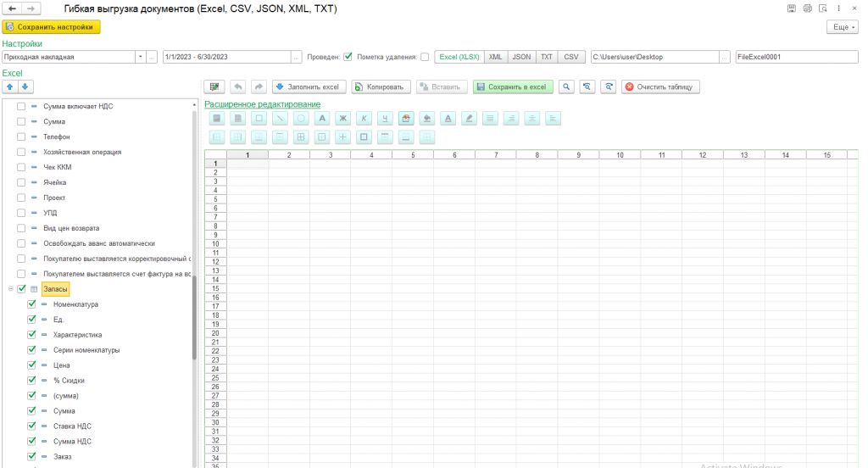The height and width of the screenshot is (468, 868).
Task: Uncheck the Ставка НДС checkbox
Action: pos(31,426)
